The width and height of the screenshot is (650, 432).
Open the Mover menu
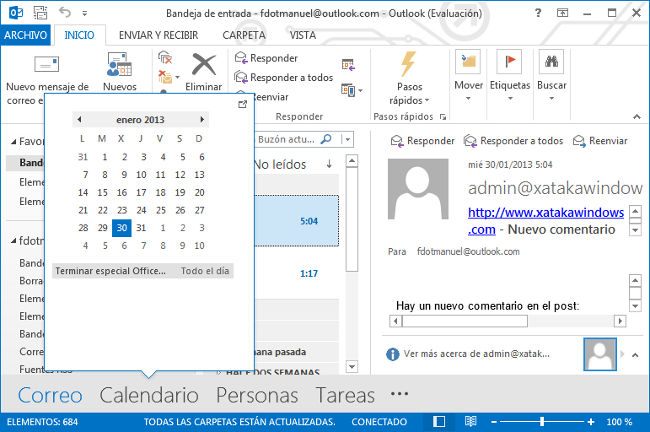point(468,75)
